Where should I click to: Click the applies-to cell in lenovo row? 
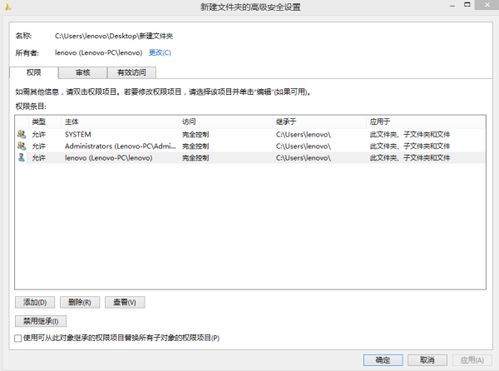(410, 158)
